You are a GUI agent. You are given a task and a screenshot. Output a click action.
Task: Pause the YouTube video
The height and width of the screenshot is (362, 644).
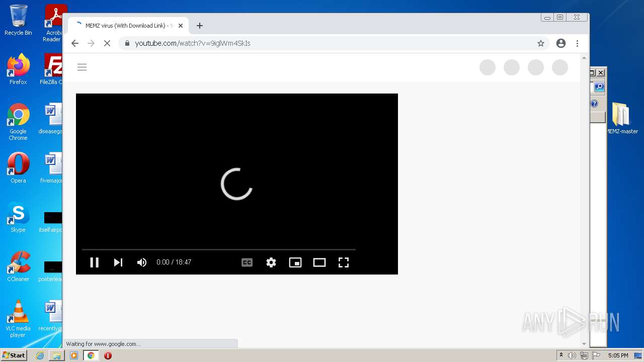click(x=94, y=262)
